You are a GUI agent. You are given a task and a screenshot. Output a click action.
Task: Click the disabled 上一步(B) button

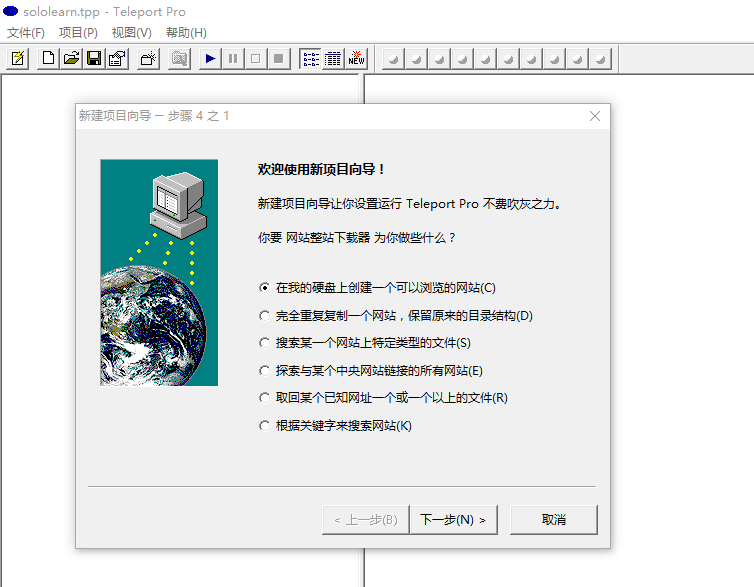(x=366, y=519)
